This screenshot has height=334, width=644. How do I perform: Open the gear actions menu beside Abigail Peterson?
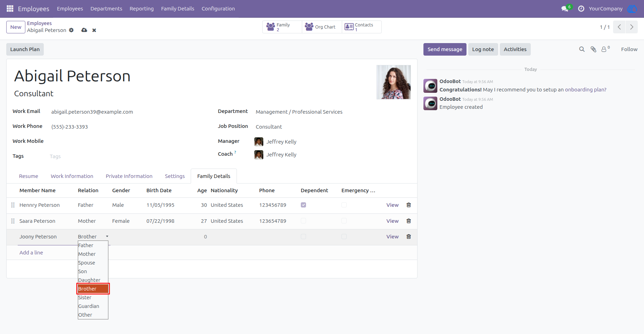(71, 30)
